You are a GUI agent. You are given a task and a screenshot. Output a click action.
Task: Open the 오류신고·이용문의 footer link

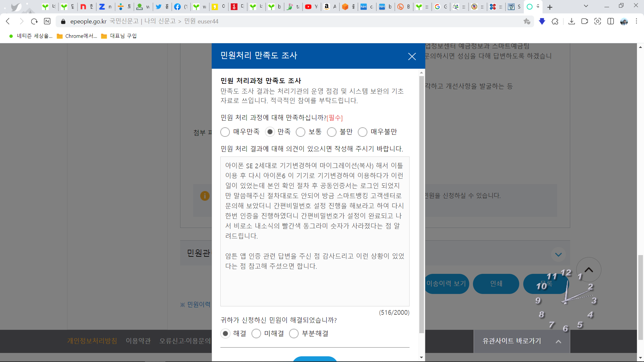pos(185,341)
